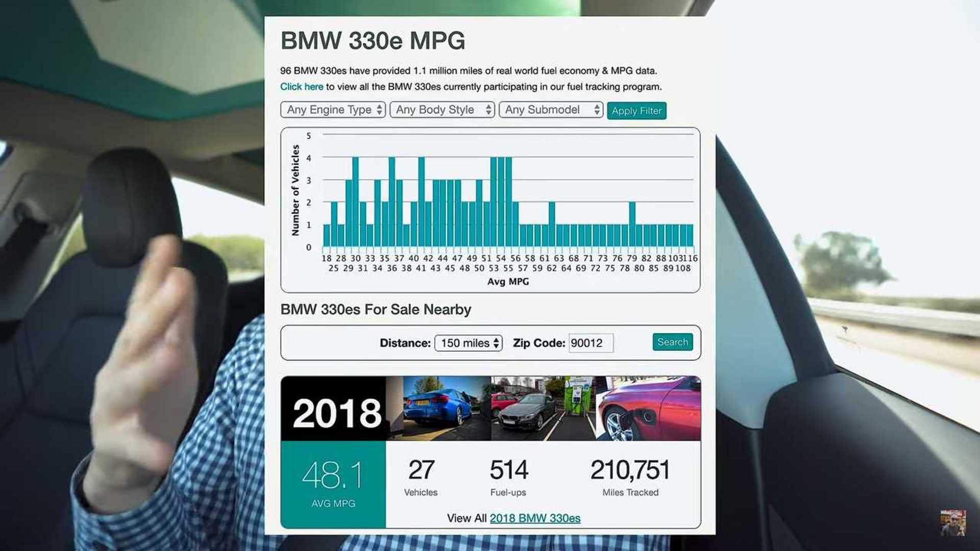Expand the Any Body Style dropdown
The image size is (980, 551).
click(x=442, y=110)
